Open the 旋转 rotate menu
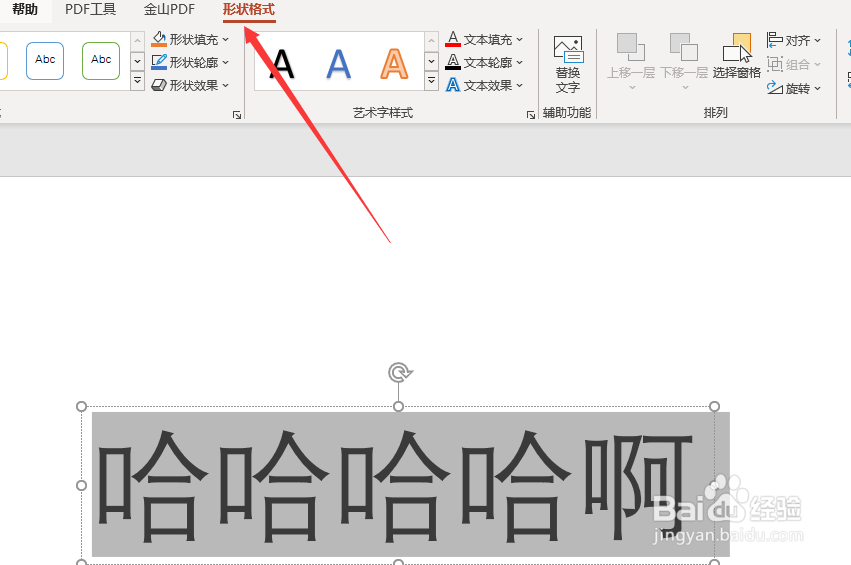The width and height of the screenshot is (851, 565). (794, 88)
